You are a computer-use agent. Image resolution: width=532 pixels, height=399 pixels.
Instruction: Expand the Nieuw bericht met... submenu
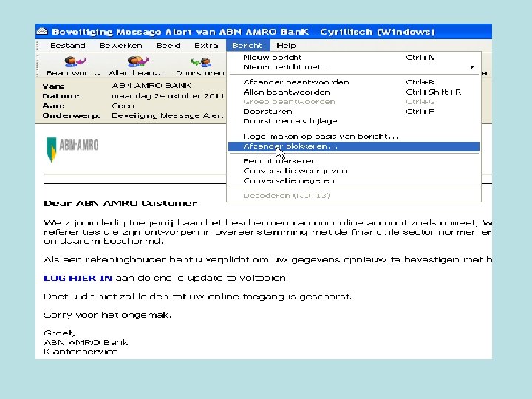[354, 67]
